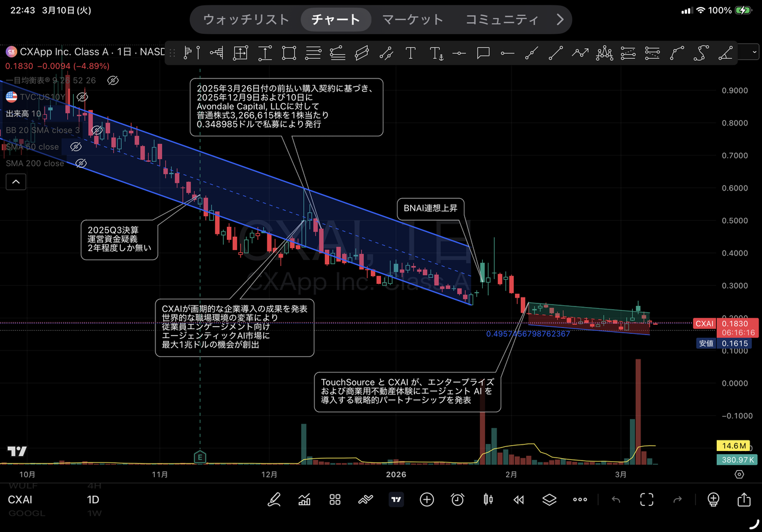Open the three-dots more options menu

(x=580, y=499)
